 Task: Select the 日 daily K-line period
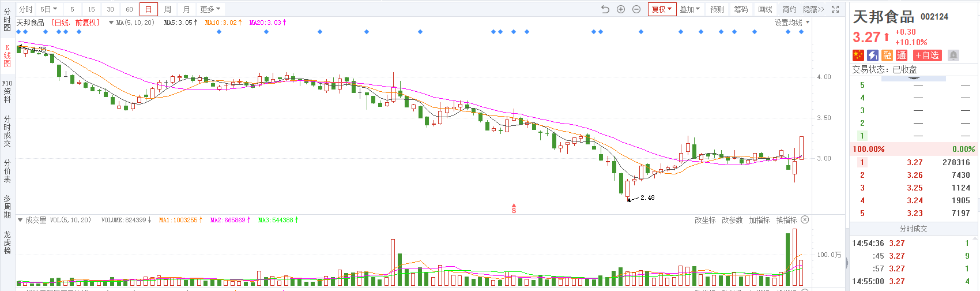(148, 9)
